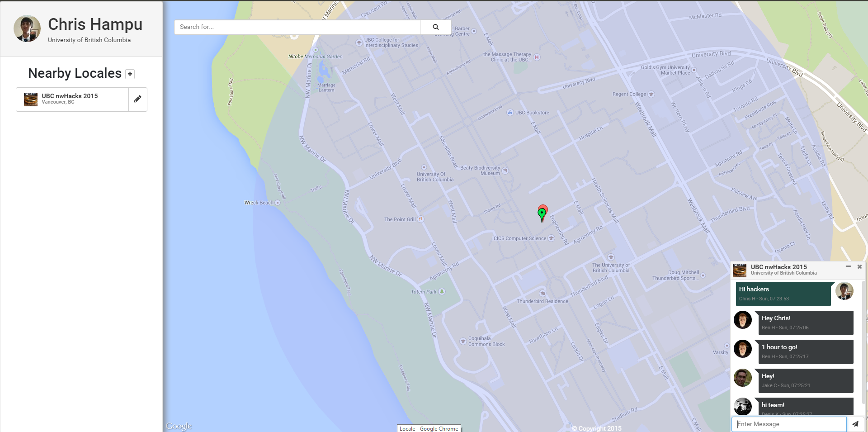Click Barber Learning Centre map marker
This screenshot has width=868, height=432.
(x=474, y=31)
